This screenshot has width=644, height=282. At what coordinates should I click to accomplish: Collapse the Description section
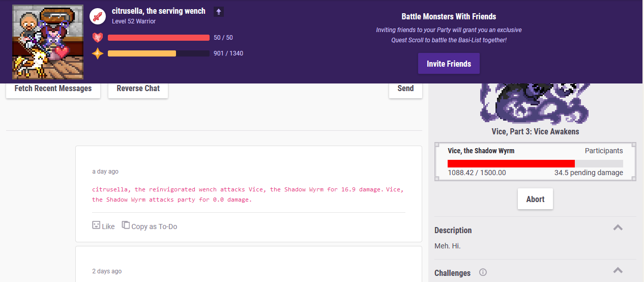pos(618,228)
